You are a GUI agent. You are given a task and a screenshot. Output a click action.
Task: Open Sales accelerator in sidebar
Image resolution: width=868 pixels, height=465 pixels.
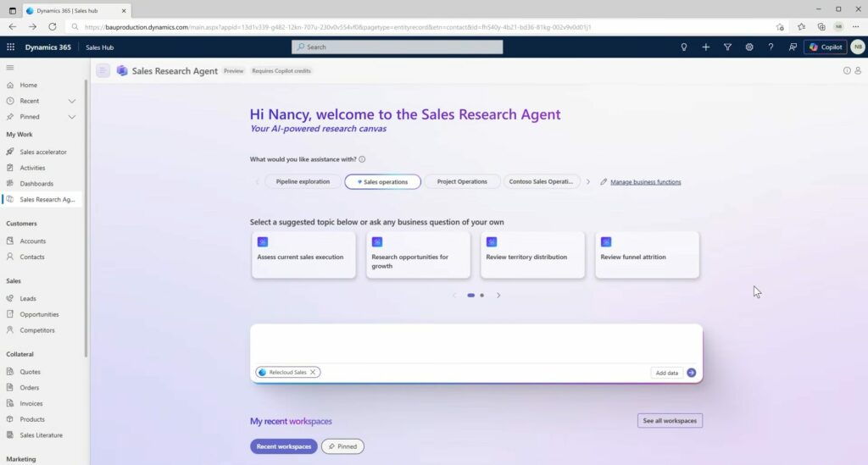(42, 152)
